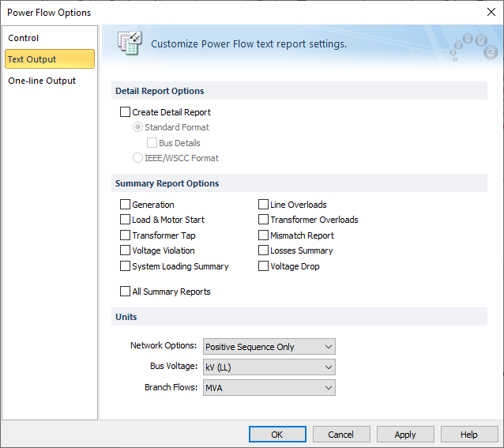
Task: Open Help for Power Flow Options
Action: (469, 435)
